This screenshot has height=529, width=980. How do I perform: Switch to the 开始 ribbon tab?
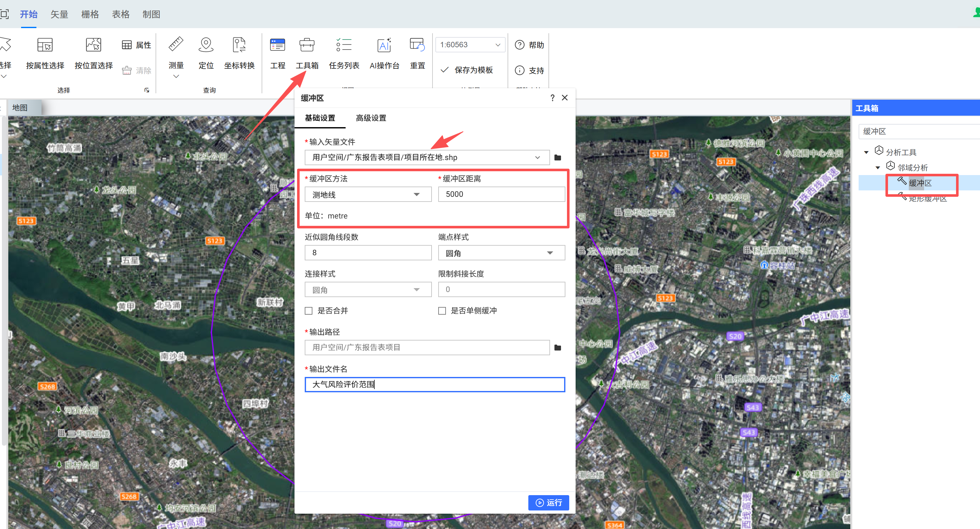point(28,14)
